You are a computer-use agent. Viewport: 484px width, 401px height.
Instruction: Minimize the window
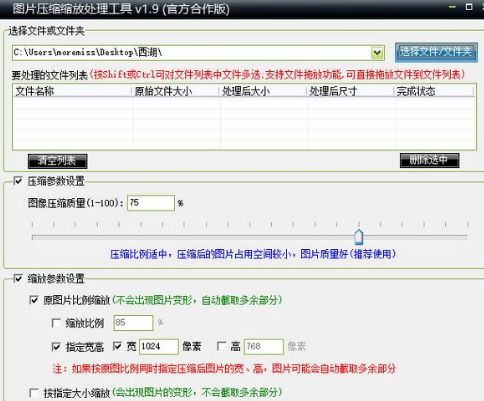(x=452, y=7)
